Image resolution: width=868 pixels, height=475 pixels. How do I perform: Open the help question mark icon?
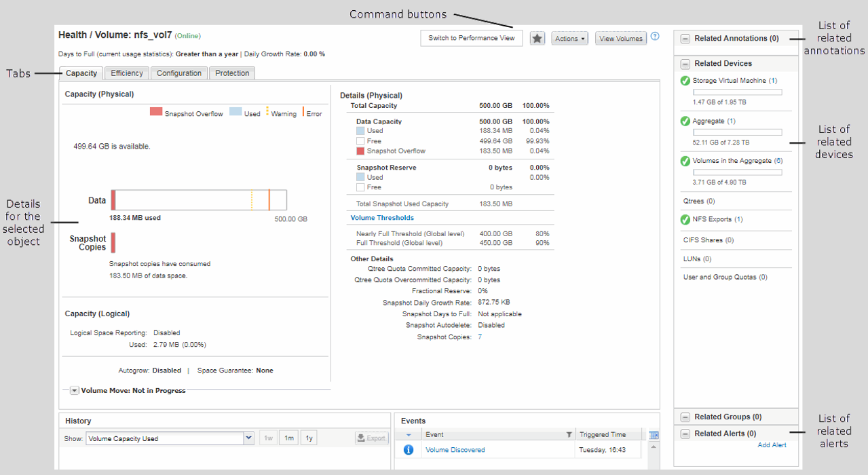(655, 37)
